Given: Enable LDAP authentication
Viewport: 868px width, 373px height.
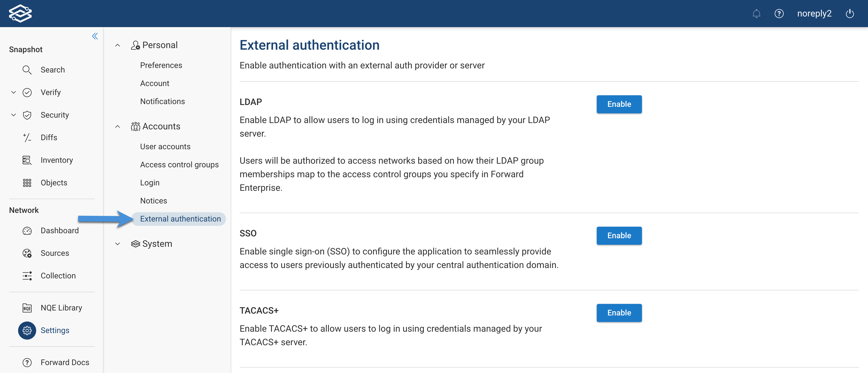Looking at the screenshot, I should pyautogui.click(x=619, y=104).
